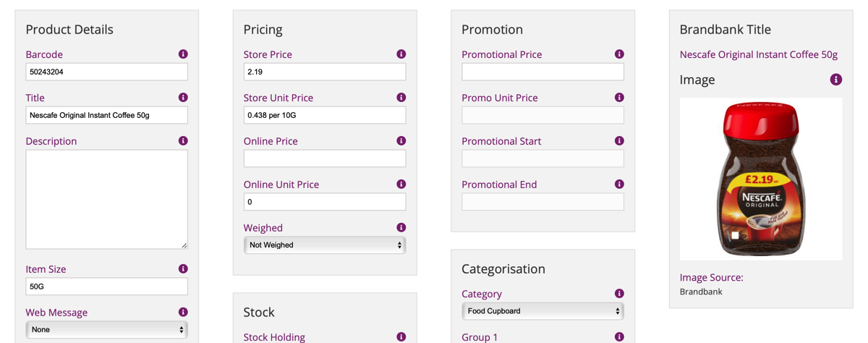Click the Nescafe Brandbank title link
868x343 pixels.
click(x=758, y=54)
